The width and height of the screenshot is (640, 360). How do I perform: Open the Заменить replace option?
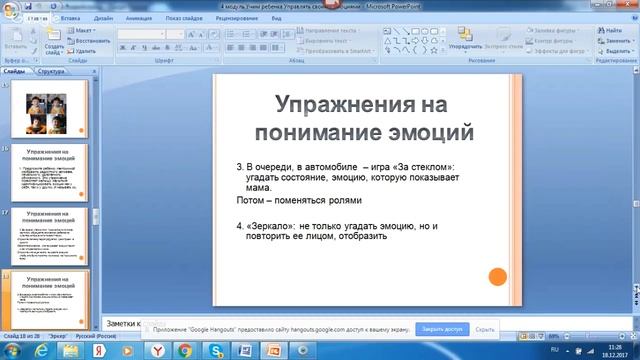pyautogui.click(x=616, y=41)
